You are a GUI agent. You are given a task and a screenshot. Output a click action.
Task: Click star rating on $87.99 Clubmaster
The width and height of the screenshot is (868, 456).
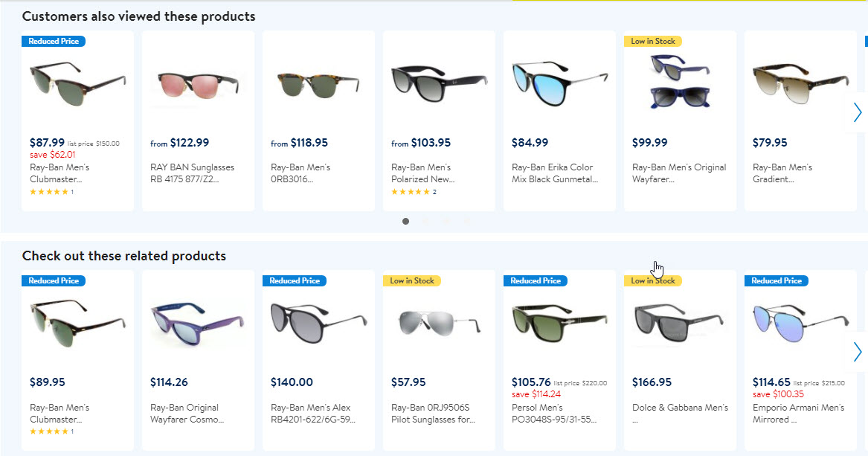(49, 192)
